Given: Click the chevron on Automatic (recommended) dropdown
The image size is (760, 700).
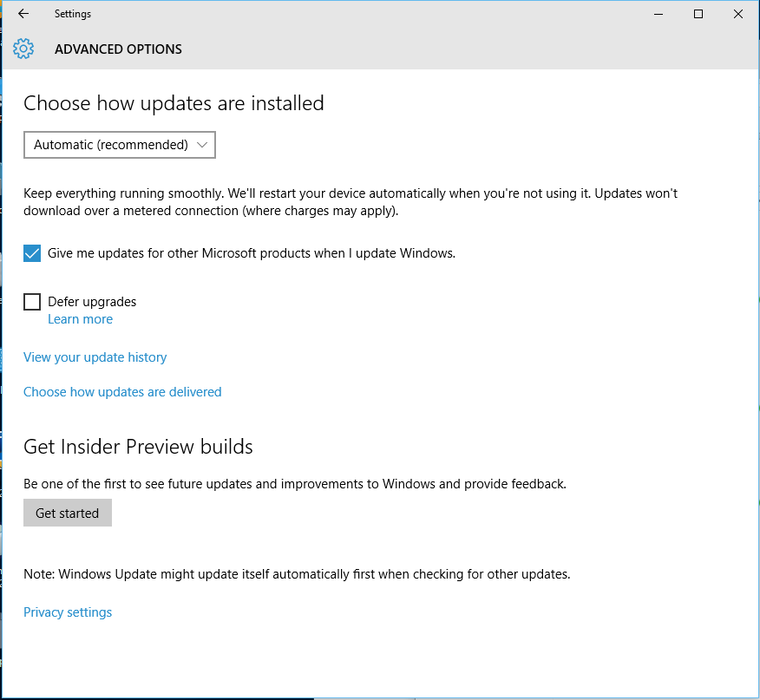Looking at the screenshot, I should click(202, 145).
